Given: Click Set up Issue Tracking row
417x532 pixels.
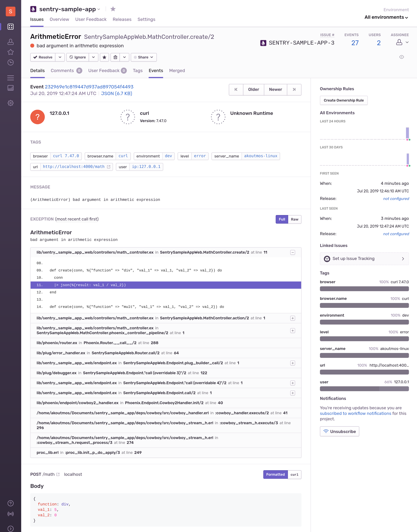Looking at the screenshot, I should [364, 259].
